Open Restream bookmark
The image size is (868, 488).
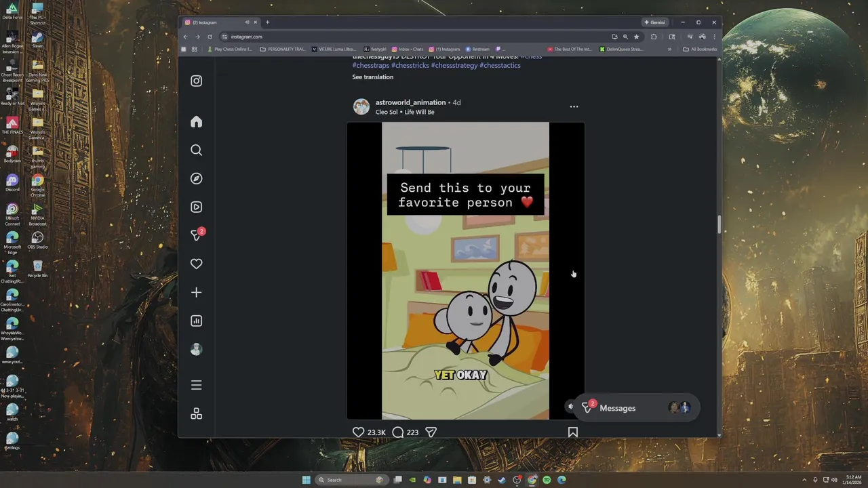(477, 49)
